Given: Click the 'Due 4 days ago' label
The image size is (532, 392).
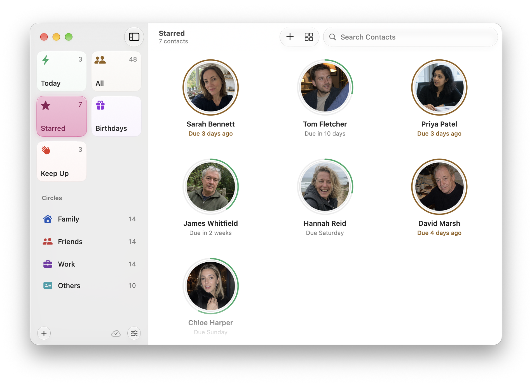Looking at the screenshot, I should (x=439, y=233).
